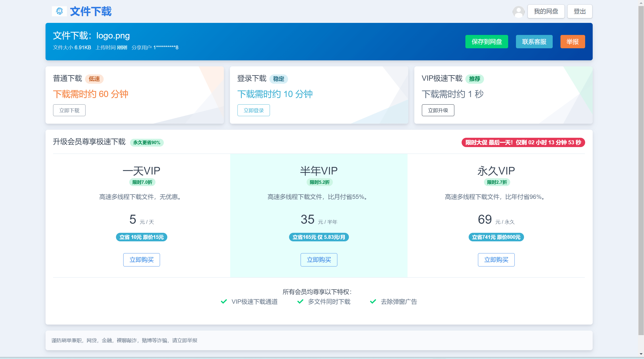Click the 一天VIP plan heading
The width and height of the screenshot is (644, 359).
[x=142, y=171]
